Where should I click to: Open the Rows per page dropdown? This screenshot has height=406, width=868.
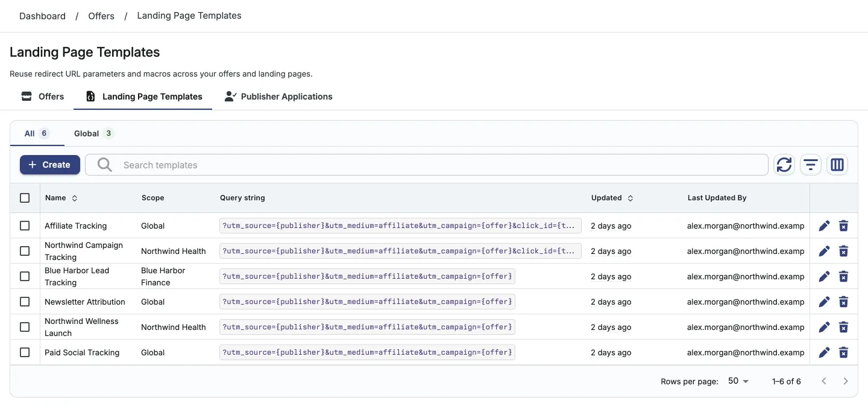738,381
